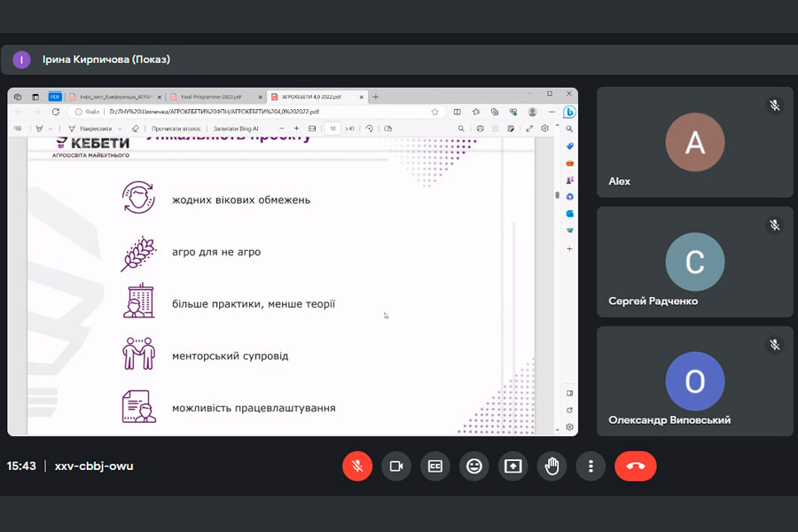This screenshot has height=532, width=798.
Task: Search in the PDF with magnifier icon
Action: 461,129
